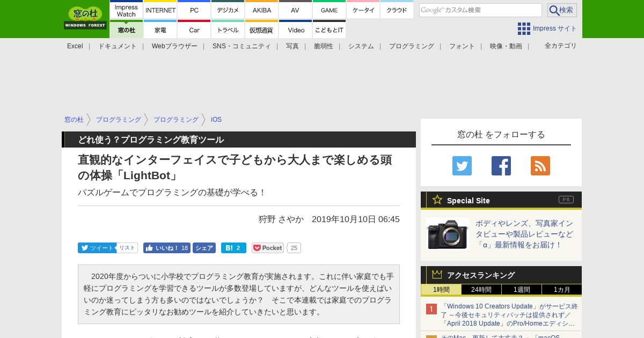Open the こどもとIT site tab

[x=329, y=29]
